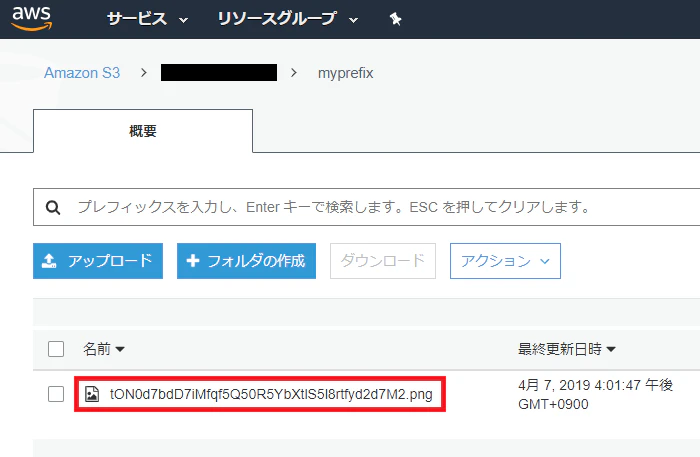Viewport: 700px width, 457px height.
Task: Click the ダウンロード download button
Action: (x=383, y=261)
